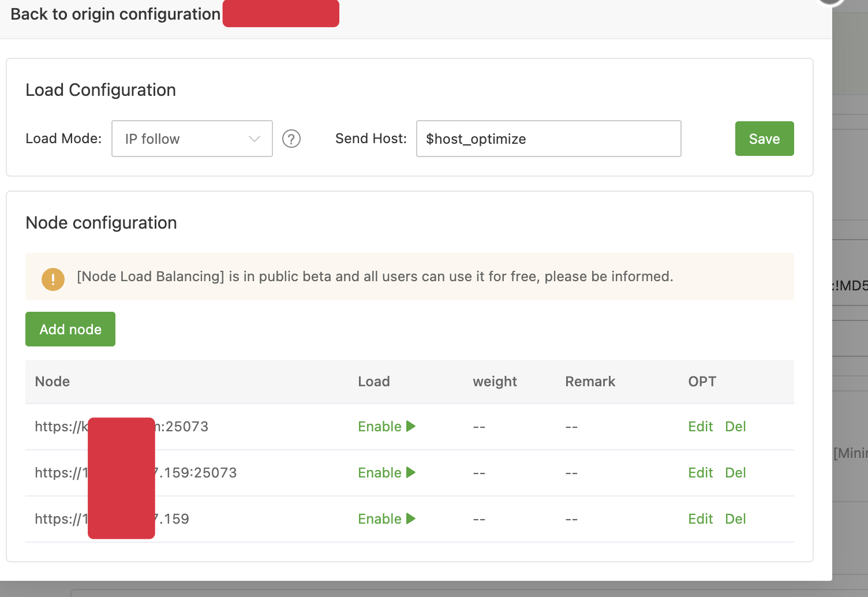This screenshot has height=597, width=868.
Task: Toggle Enable for the .159:25073 node
Action: [x=386, y=473]
